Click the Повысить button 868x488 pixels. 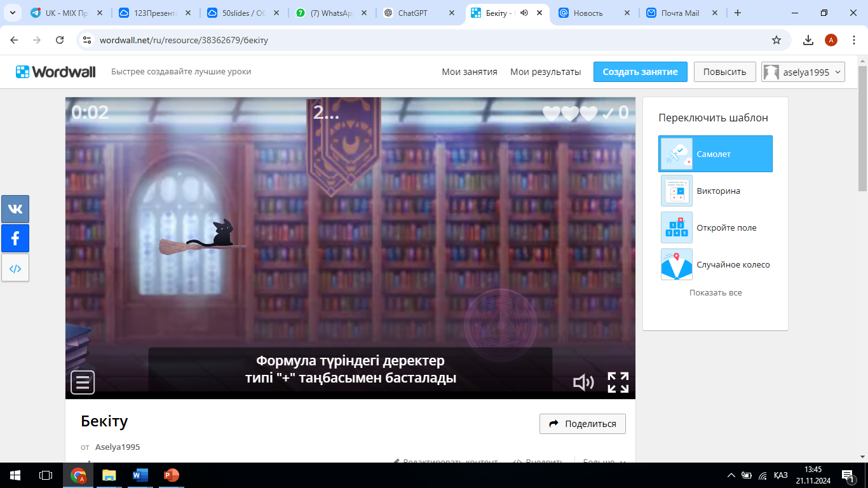click(724, 72)
